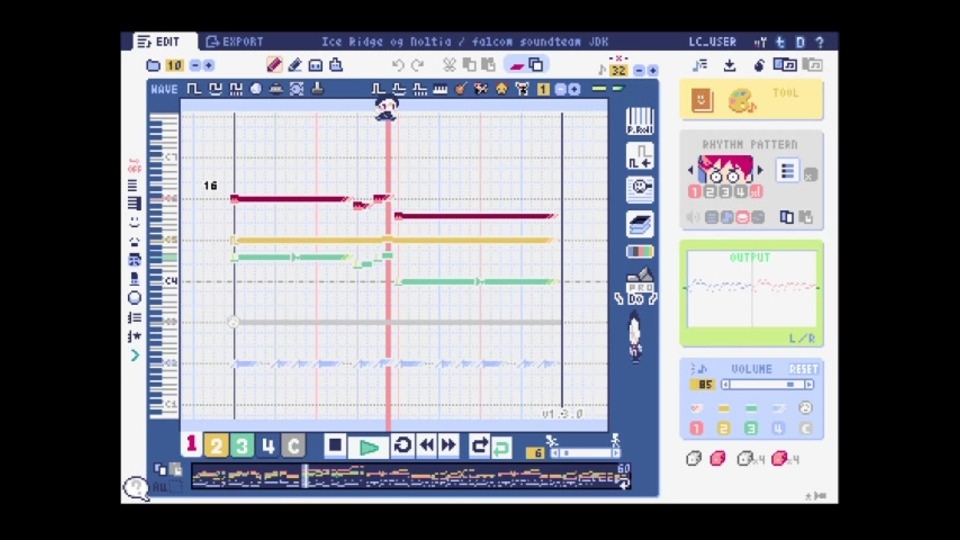
Task: Open rhythm pattern list button
Action: (787, 171)
